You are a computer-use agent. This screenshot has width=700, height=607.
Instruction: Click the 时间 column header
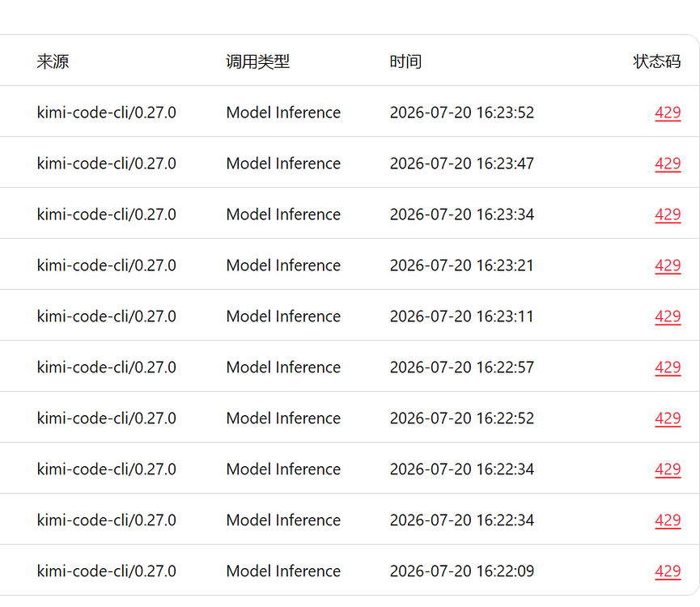pyautogui.click(x=405, y=62)
